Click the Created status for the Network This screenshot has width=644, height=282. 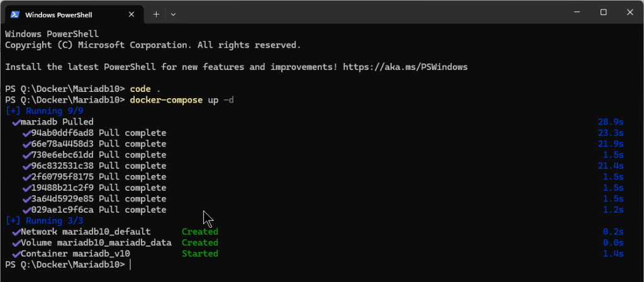click(x=199, y=232)
